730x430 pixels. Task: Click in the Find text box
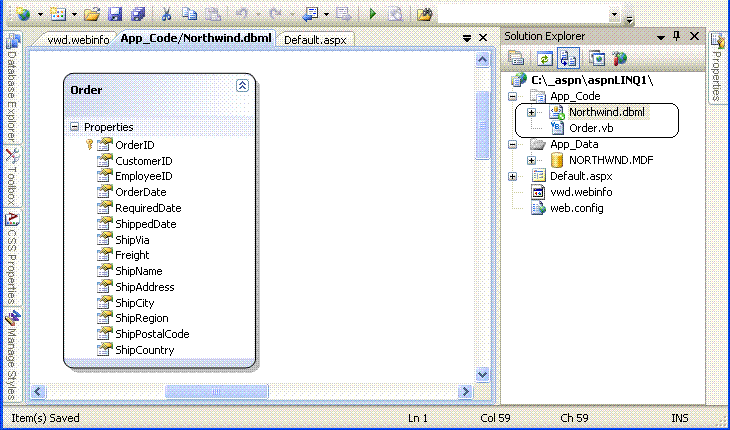tap(523, 15)
